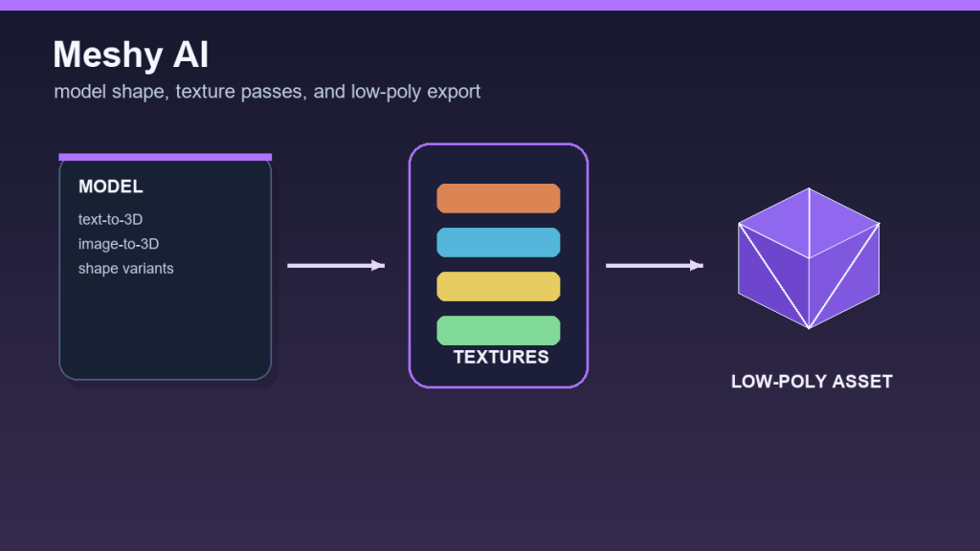Select the green texture bar

coord(498,330)
